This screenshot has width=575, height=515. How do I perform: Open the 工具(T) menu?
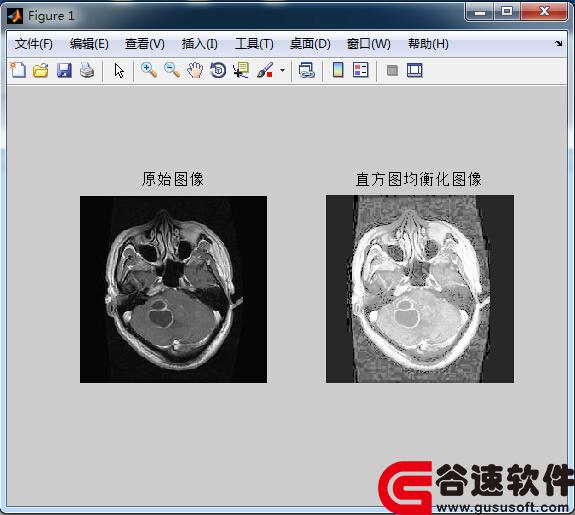(x=254, y=44)
